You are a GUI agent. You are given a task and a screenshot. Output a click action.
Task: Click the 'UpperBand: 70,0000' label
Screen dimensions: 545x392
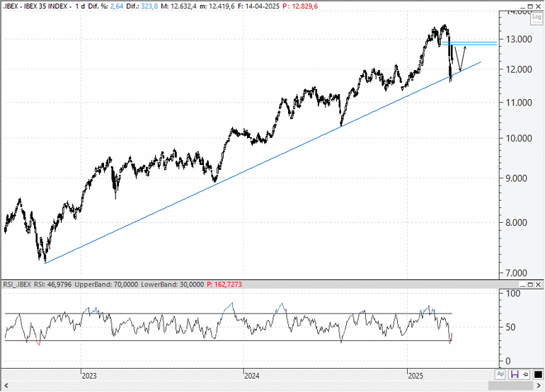click(106, 284)
